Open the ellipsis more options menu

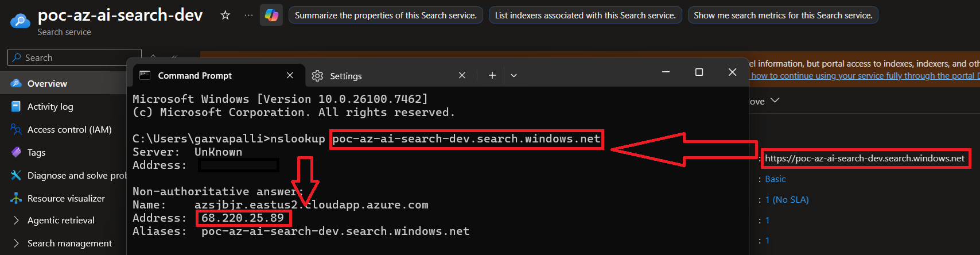(248, 15)
